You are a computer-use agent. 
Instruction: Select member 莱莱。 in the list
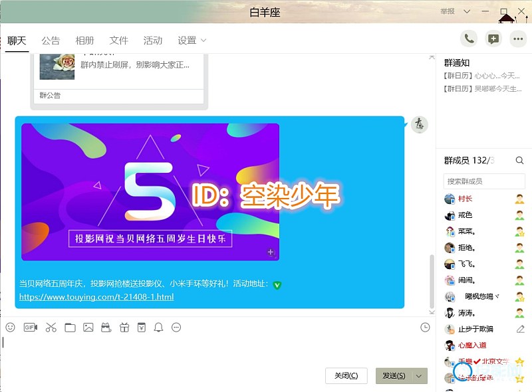pos(485,231)
